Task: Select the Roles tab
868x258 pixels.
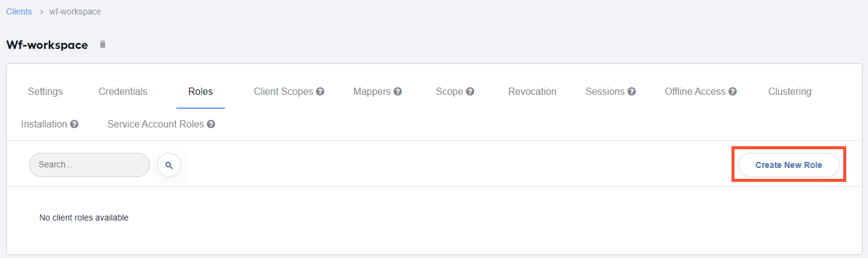Action: pos(201,92)
